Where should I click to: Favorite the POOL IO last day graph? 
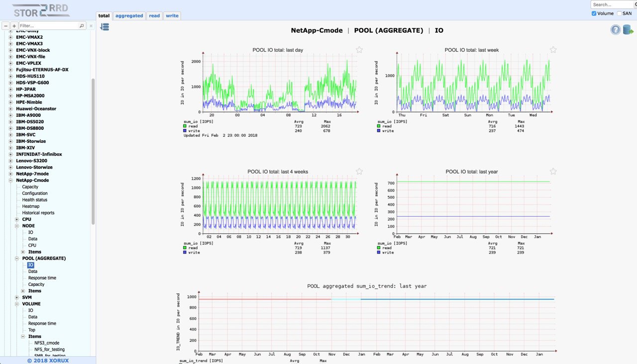tap(359, 50)
